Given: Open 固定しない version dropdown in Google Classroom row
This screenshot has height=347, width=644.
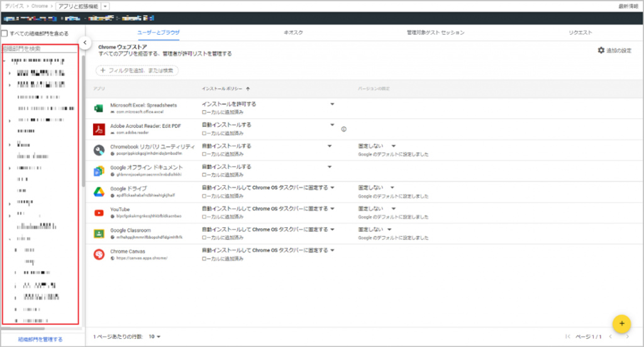Looking at the screenshot, I should (x=389, y=229).
